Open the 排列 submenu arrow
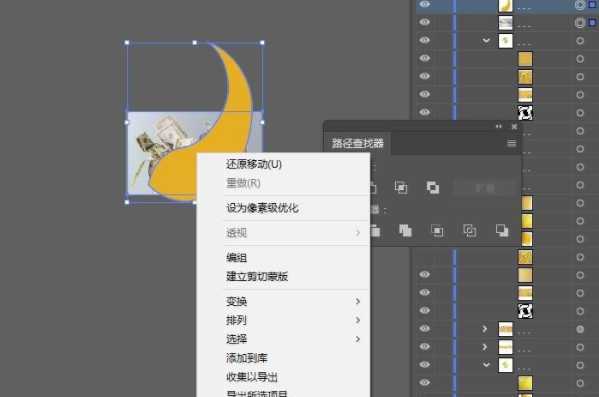599x397 pixels. tap(358, 320)
